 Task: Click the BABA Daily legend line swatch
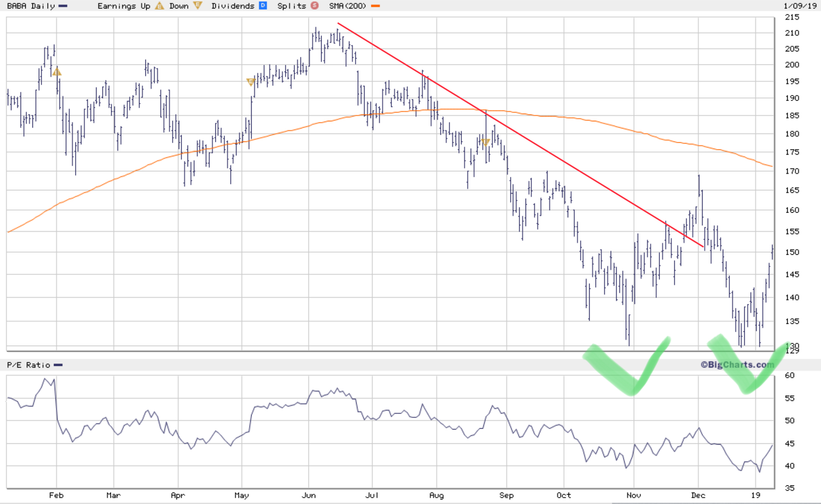(63, 6)
